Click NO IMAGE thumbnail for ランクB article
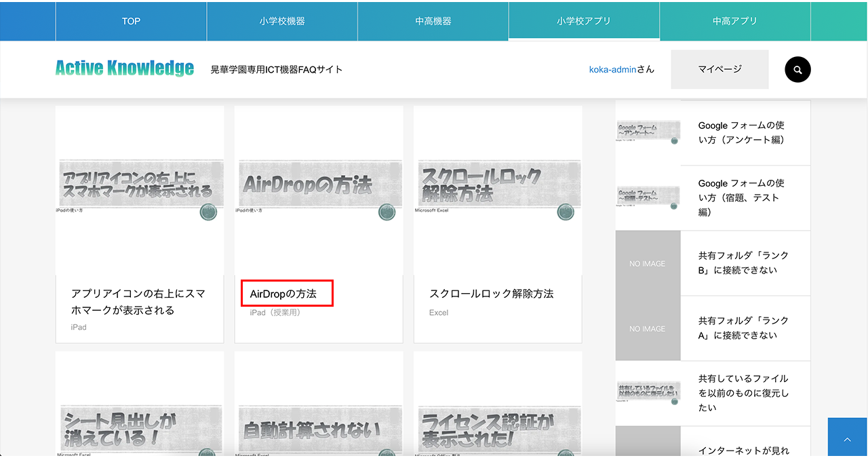868x458 pixels. (x=648, y=263)
